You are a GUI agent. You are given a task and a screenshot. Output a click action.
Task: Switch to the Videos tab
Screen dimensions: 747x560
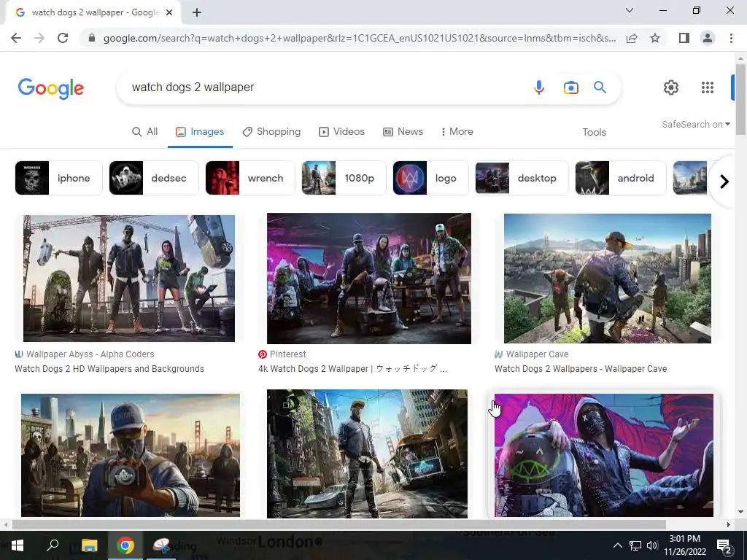(341, 131)
